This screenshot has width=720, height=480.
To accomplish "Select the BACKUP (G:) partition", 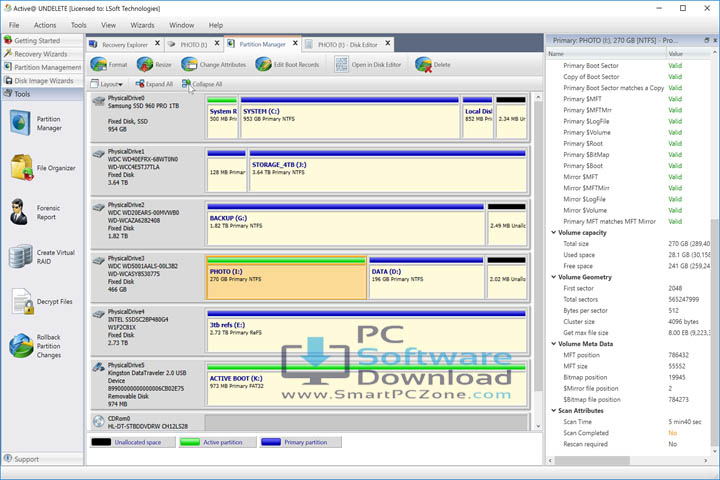I will pyautogui.click(x=346, y=224).
